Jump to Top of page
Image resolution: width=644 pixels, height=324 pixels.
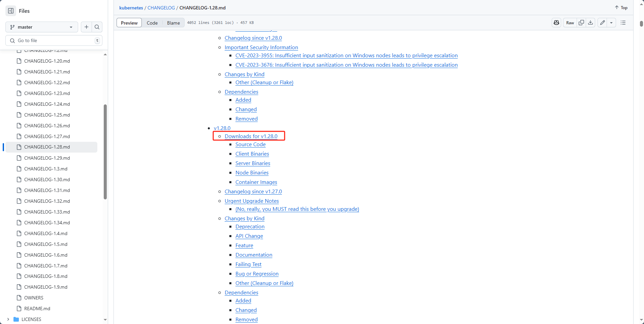pos(621,7)
